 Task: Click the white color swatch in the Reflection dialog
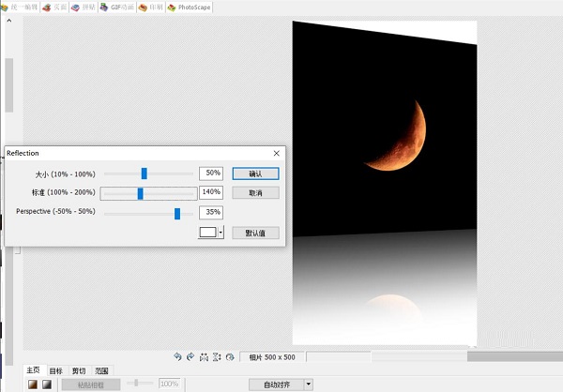click(207, 233)
